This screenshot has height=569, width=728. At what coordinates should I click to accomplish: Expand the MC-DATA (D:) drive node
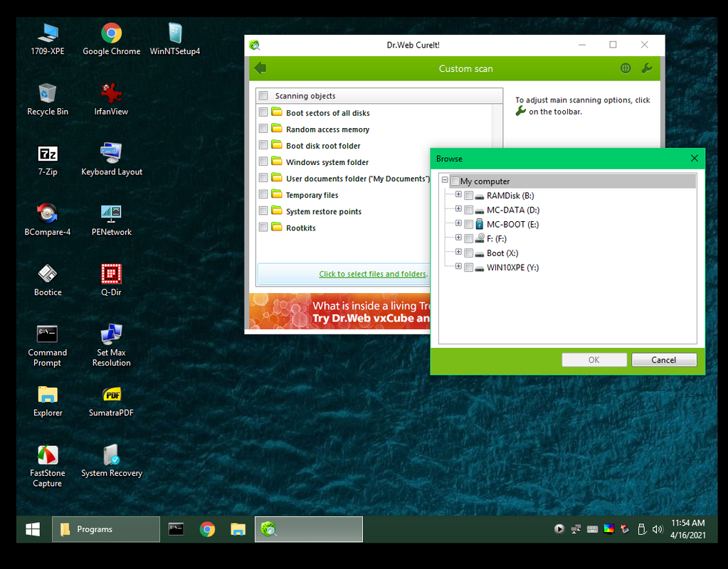tap(459, 209)
